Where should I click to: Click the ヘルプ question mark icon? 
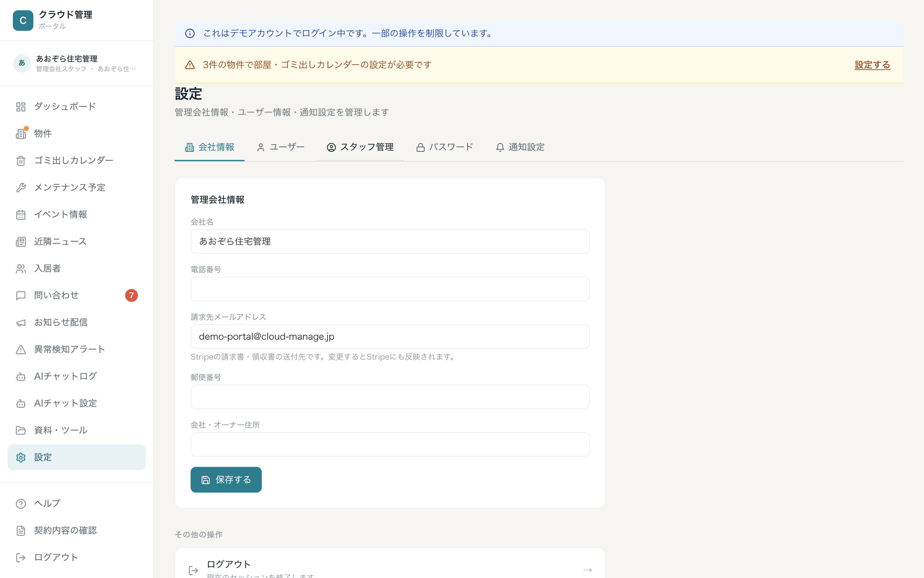click(21, 504)
